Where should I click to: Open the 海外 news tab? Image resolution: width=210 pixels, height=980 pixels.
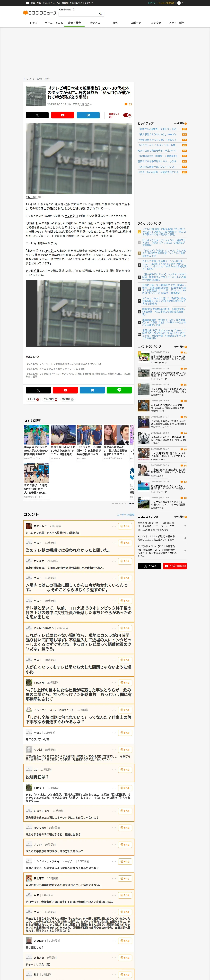(115, 23)
